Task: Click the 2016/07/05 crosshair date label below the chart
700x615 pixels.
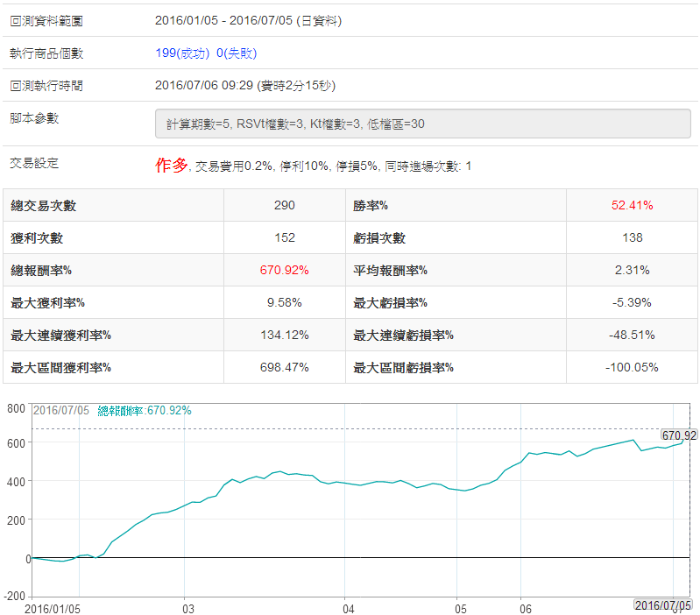Action: [662, 605]
